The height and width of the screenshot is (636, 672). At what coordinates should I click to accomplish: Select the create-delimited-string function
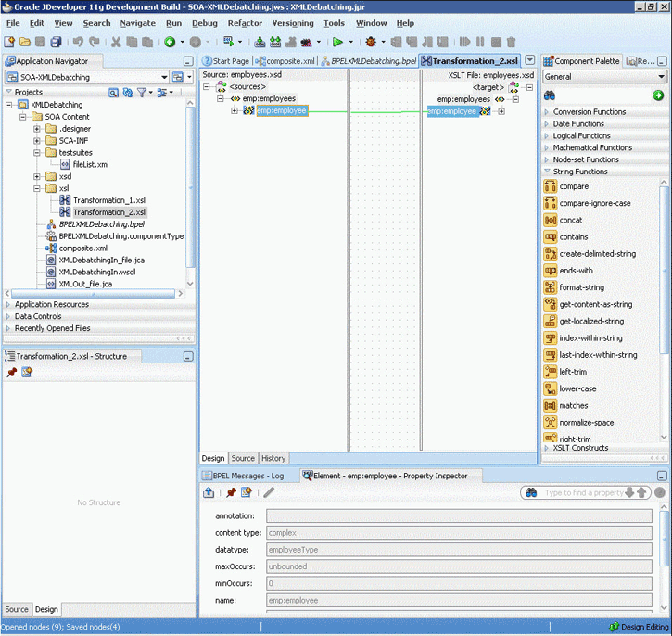(x=598, y=254)
